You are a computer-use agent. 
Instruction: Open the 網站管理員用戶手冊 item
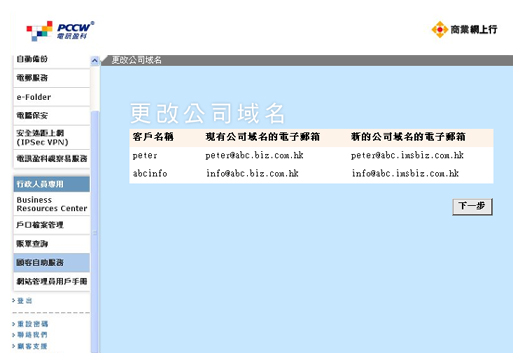point(52,282)
